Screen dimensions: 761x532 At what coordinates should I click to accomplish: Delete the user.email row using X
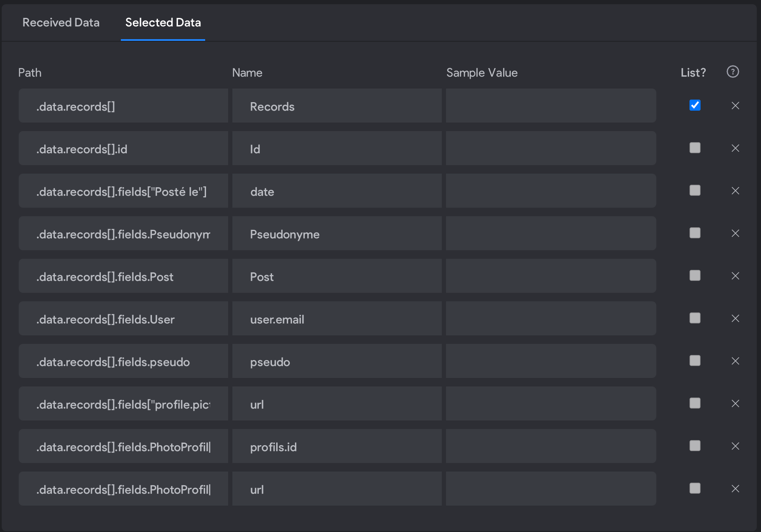[735, 318]
